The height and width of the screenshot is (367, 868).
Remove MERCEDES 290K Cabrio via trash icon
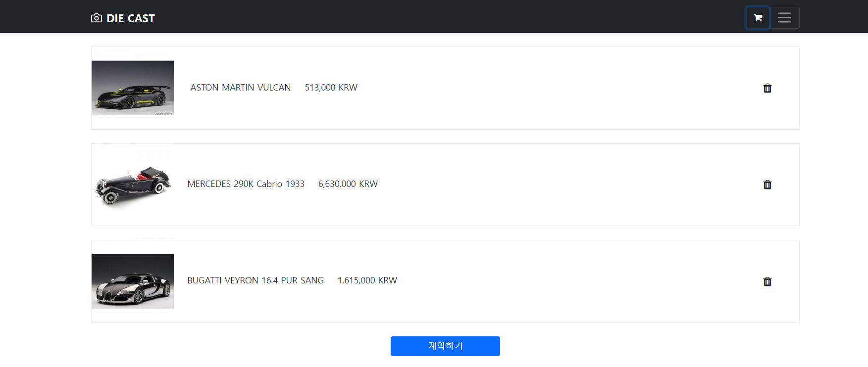coord(767,184)
